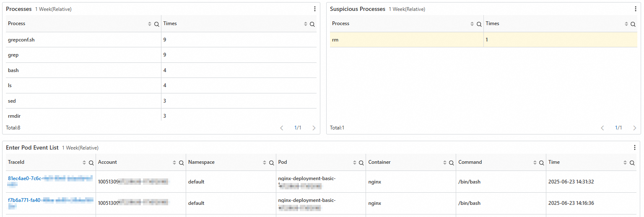
Task: Click the grepconf.sh process row
Action: [83, 40]
